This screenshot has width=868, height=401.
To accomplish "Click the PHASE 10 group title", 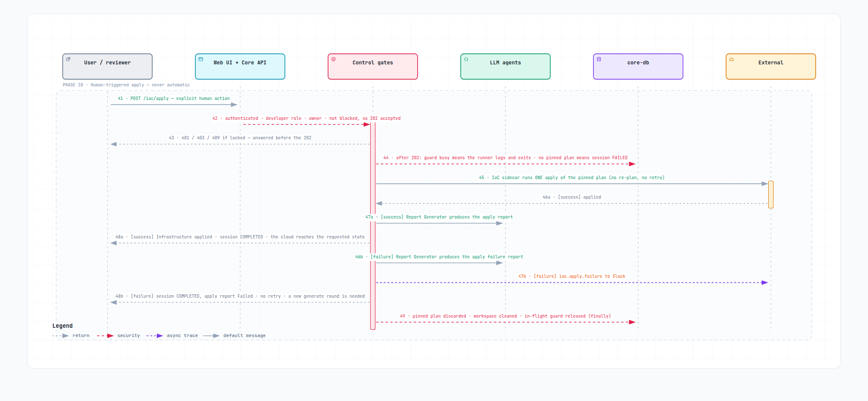I will 126,85.
